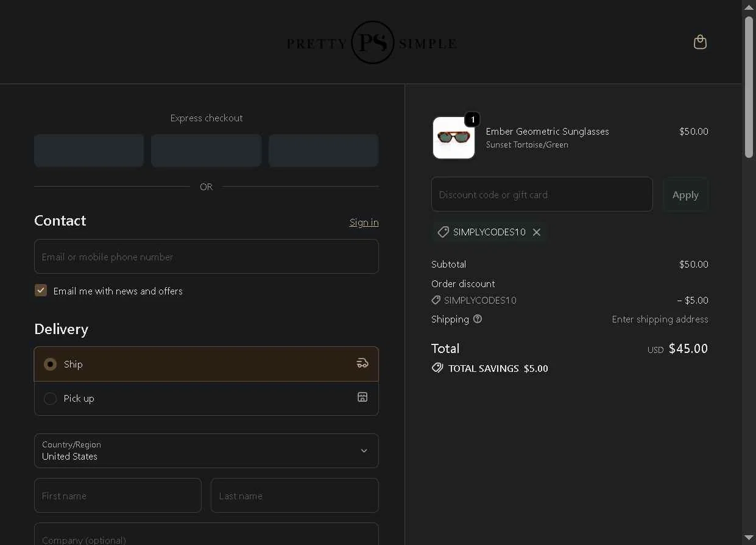Click the Pretty Simple logo
This screenshot has height=545, width=756.
pyautogui.click(x=372, y=43)
